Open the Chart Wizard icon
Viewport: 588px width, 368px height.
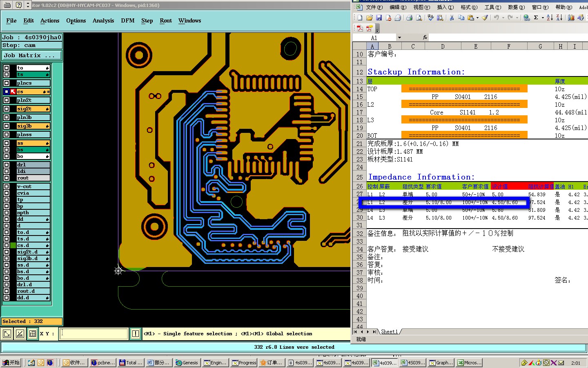(571, 18)
